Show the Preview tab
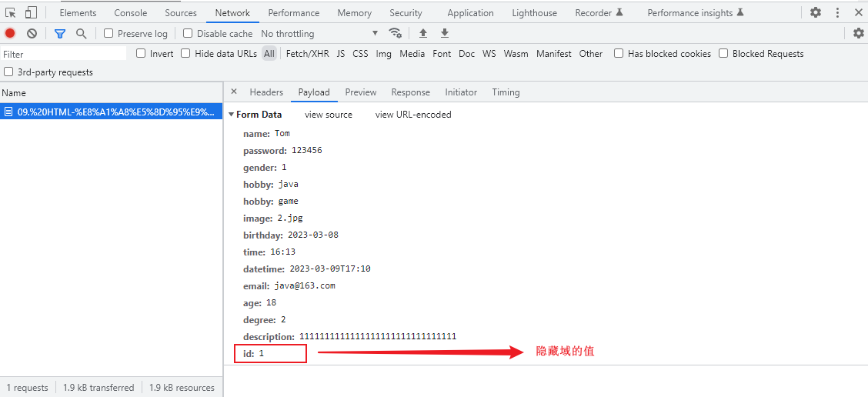 [x=360, y=92]
